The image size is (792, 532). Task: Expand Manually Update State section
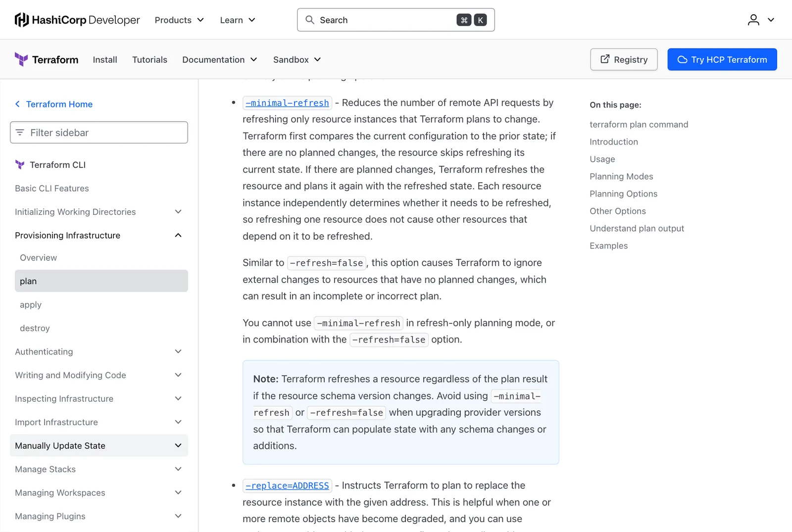click(x=99, y=446)
